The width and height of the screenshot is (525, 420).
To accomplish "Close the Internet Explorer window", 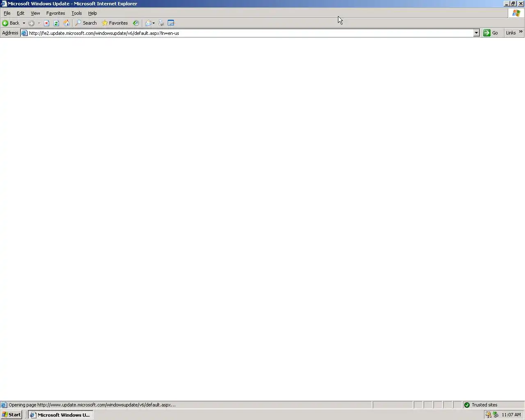I will pyautogui.click(x=520, y=4).
